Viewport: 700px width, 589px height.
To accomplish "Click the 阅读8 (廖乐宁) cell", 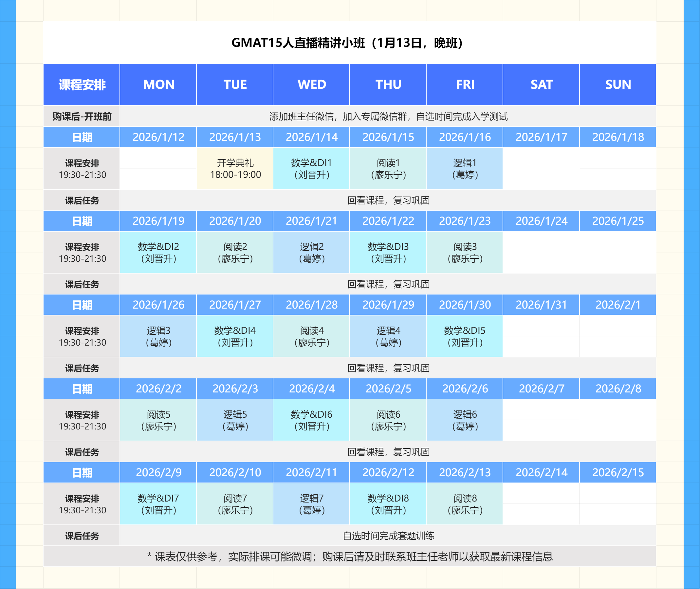I will [x=465, y=504].
